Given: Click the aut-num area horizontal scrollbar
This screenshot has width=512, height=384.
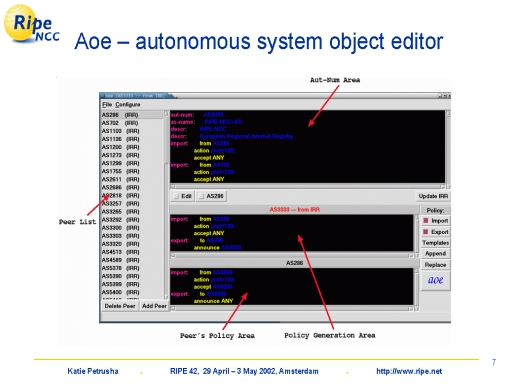Looking at the screenshot, I should click(x=308, y=187).
